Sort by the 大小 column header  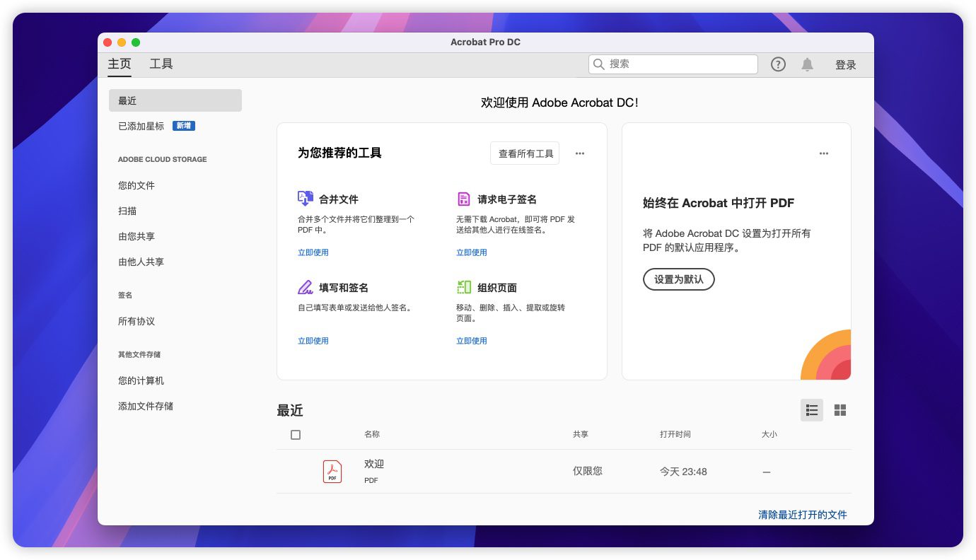pos(769,434)
